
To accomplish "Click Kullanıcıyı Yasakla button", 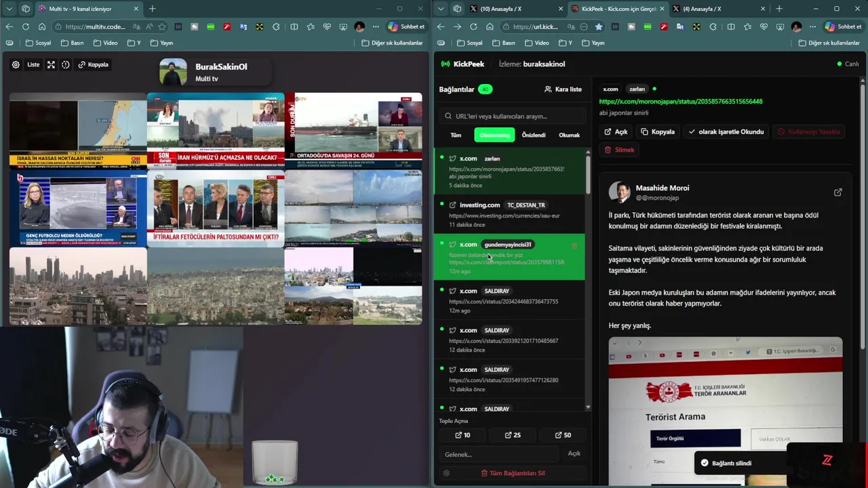I will coord(809,131).
